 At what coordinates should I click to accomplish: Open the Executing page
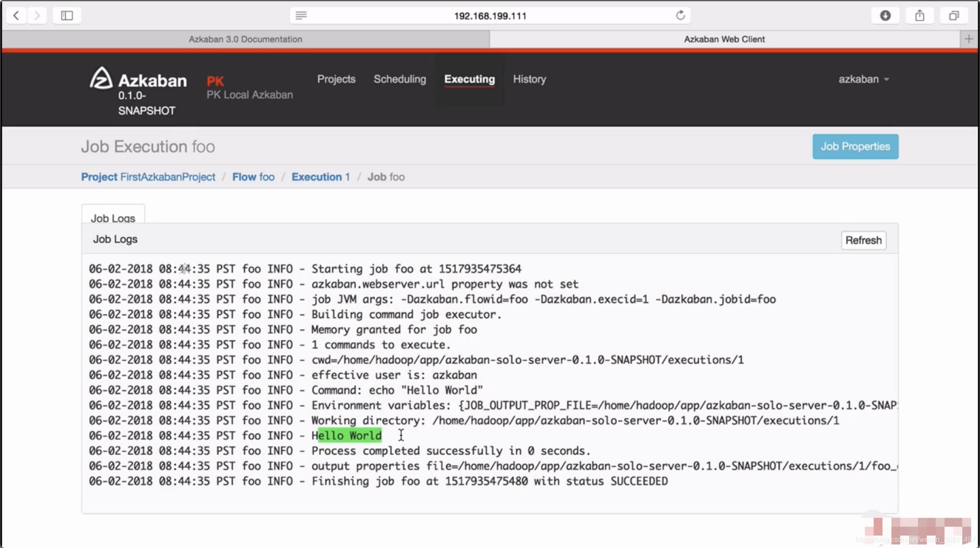470,79
